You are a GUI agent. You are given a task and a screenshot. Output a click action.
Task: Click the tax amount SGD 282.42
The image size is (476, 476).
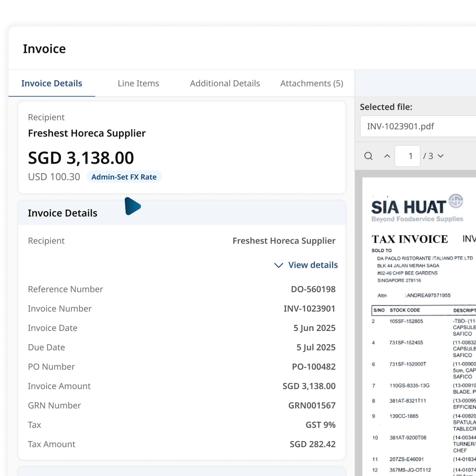[313, 444]
